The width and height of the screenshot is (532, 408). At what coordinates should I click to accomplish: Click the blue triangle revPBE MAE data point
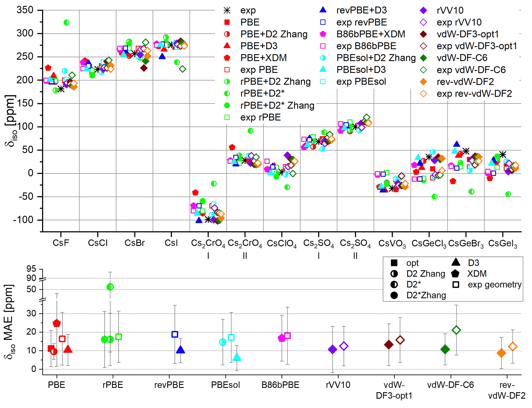click(x=181, y=350)
